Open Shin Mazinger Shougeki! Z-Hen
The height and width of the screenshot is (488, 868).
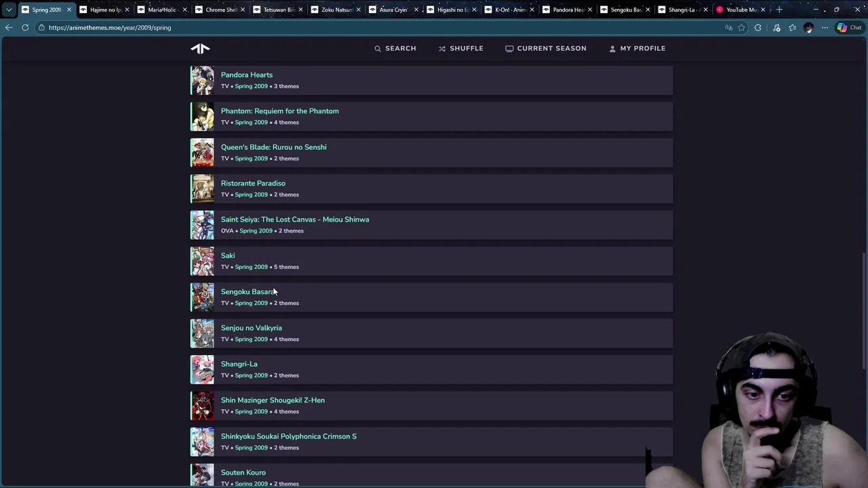tap(273, 400)
